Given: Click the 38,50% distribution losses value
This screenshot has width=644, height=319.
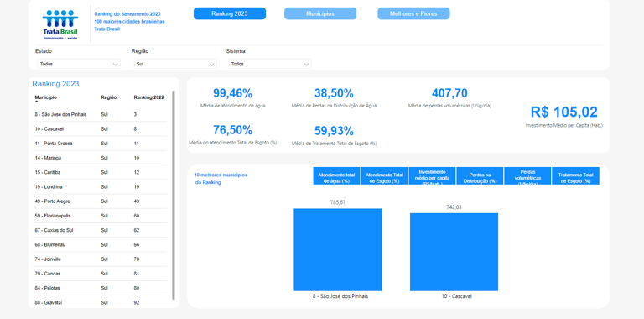Looking at the screenshot, I should point(334,93).
